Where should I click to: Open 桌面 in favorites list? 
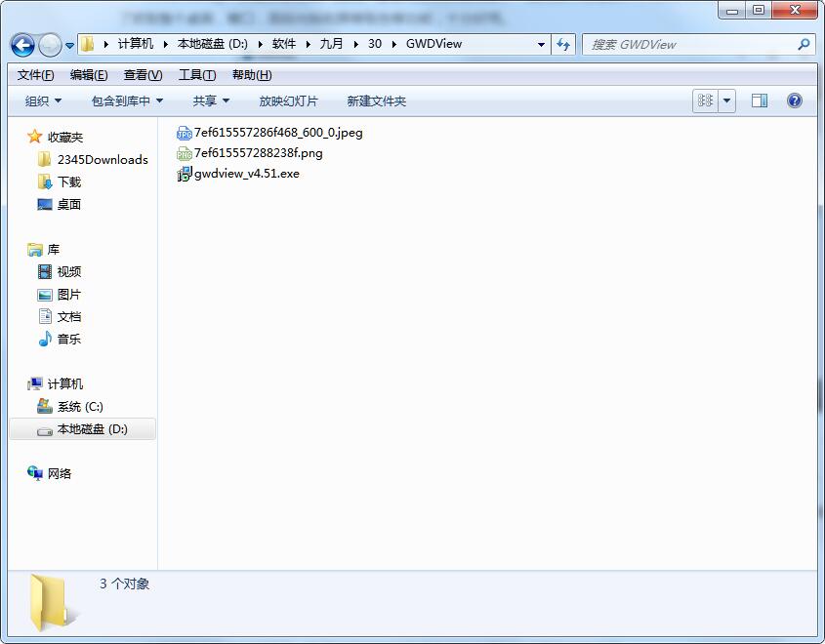click(x=69, y=205)
